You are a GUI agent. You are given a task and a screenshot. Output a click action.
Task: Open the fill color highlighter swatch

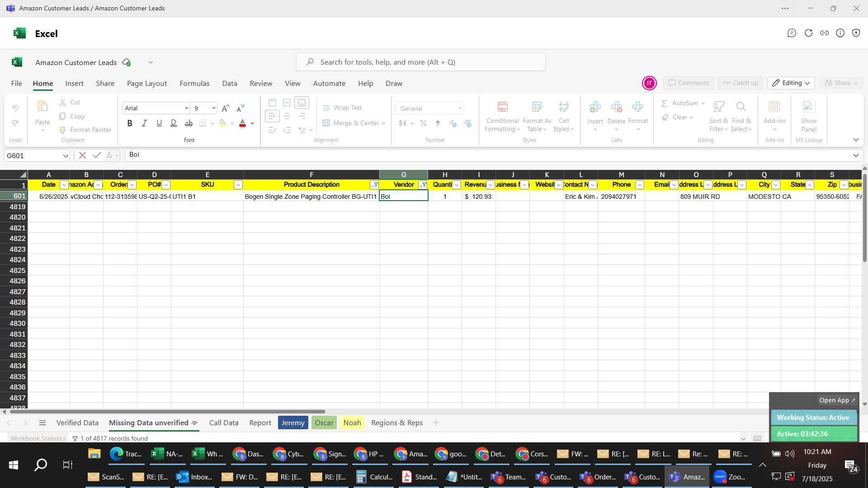[222, 123]
